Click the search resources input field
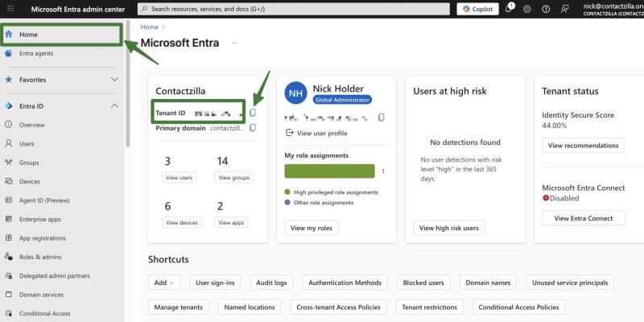Viewport: 644px width, 322px height. (294, 9)
